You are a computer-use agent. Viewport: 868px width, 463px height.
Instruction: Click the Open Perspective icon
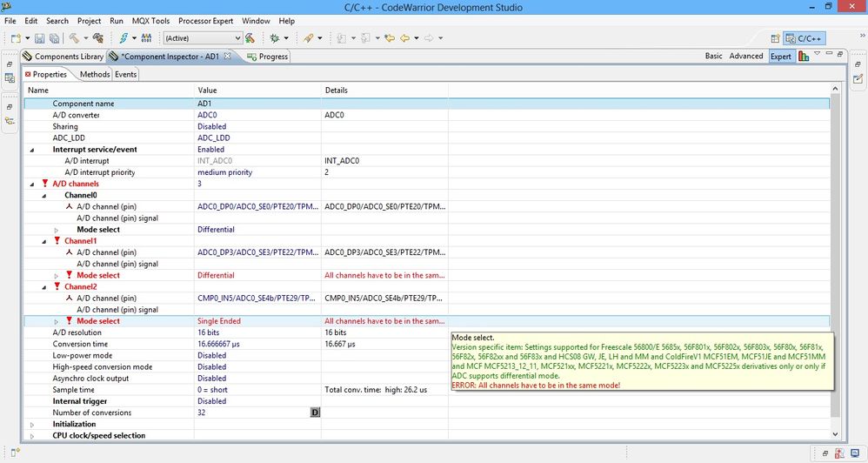point(775,38)
